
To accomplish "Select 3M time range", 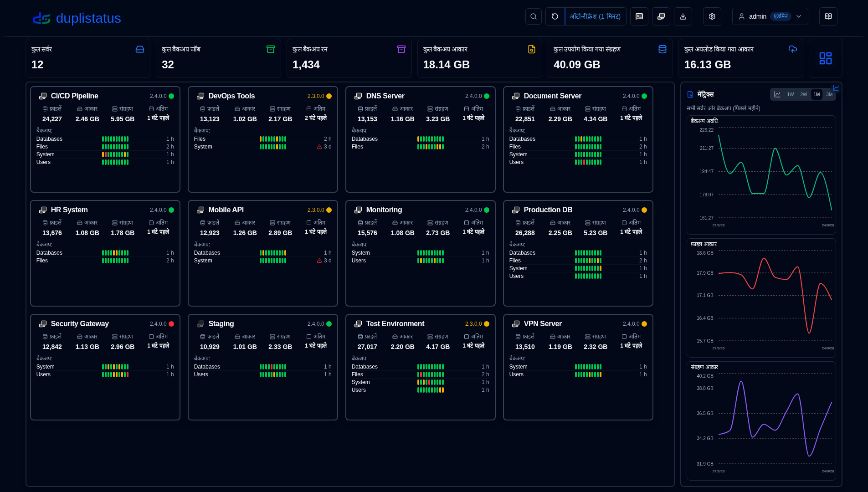I will pyautogui.click(x=829, y=94).
